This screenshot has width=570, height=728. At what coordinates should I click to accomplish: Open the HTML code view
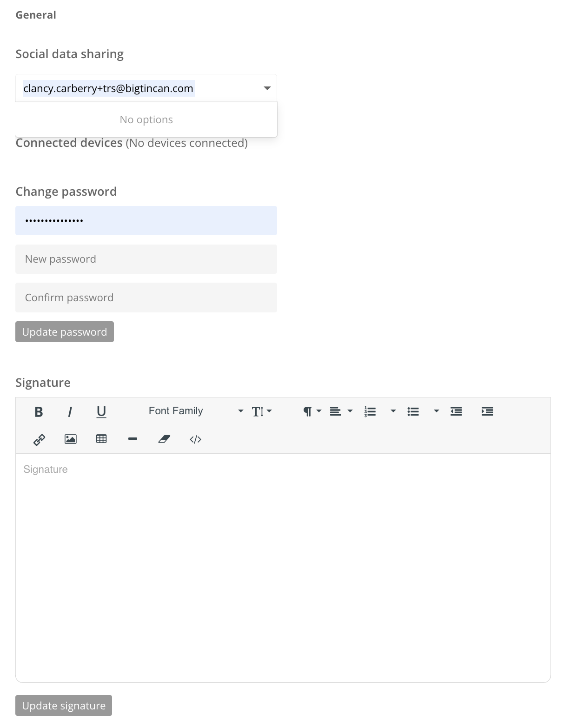(195, 439)
